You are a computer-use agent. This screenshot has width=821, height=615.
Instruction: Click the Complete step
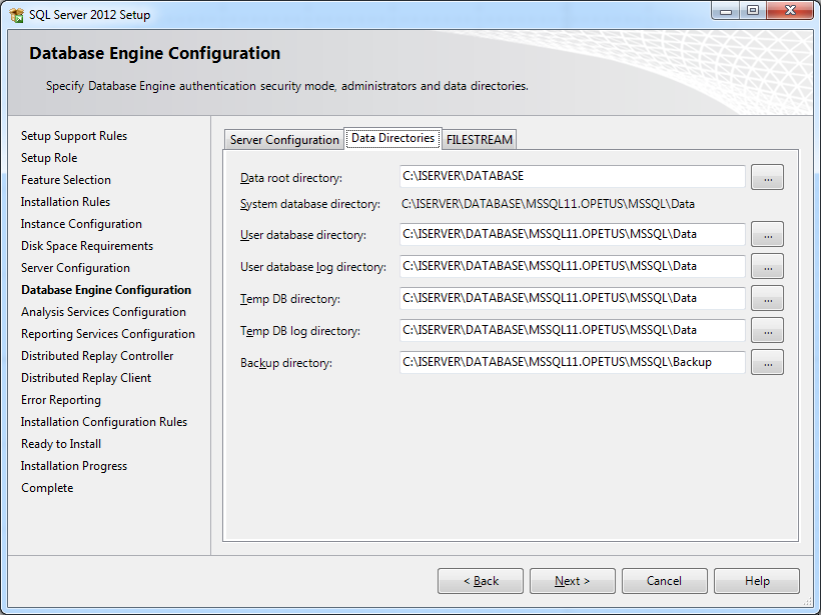point(47,488)
